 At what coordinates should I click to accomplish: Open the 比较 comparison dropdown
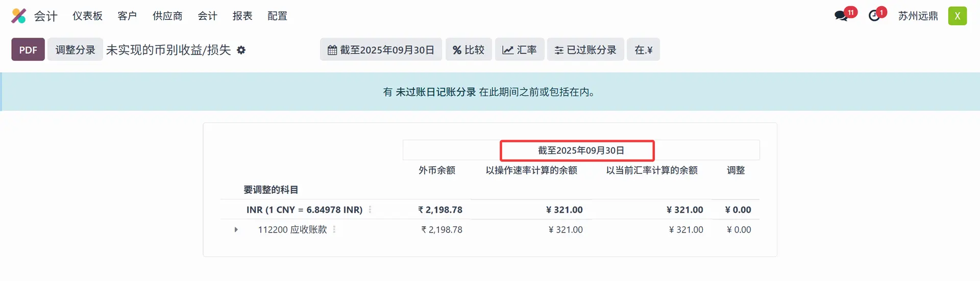468,49
